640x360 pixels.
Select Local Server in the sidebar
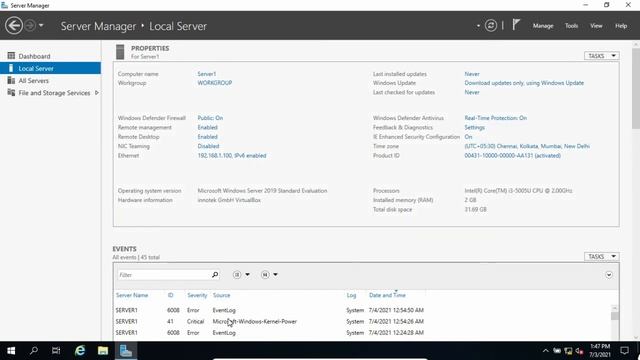click(50, 68)
